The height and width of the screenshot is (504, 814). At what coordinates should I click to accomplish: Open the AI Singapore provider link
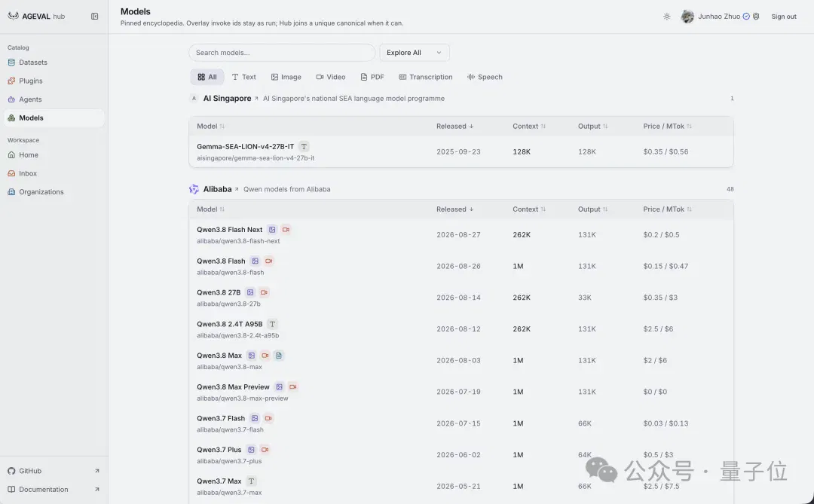231,98
